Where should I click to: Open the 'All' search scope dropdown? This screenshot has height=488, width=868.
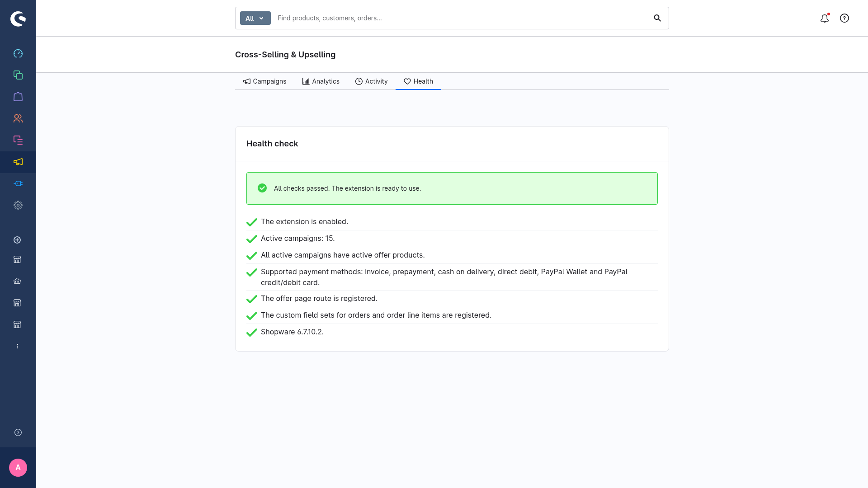pos(255,18)
